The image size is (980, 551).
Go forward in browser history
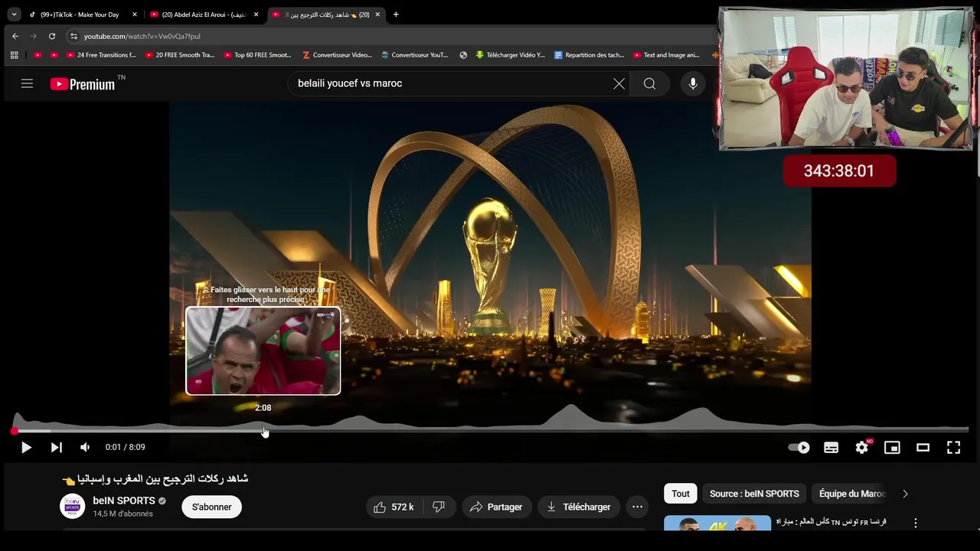(x=34, y=36)
